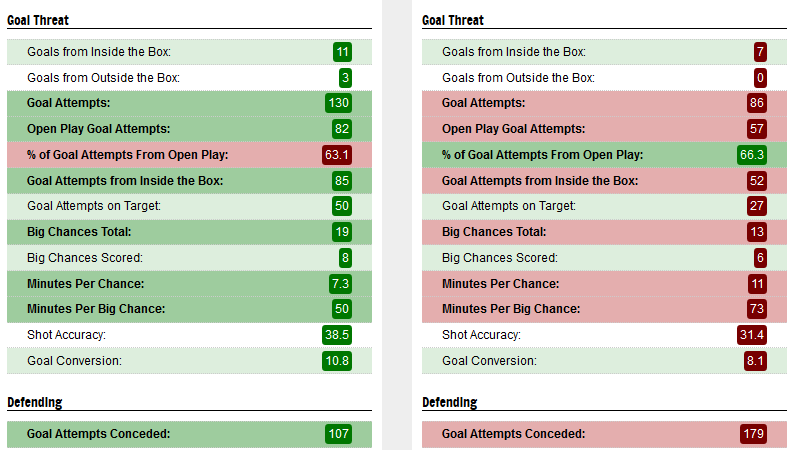Click the left green badge showing 130
Image resolution: width=796 pixels, height=450 pixels.
tap(338, 103)
